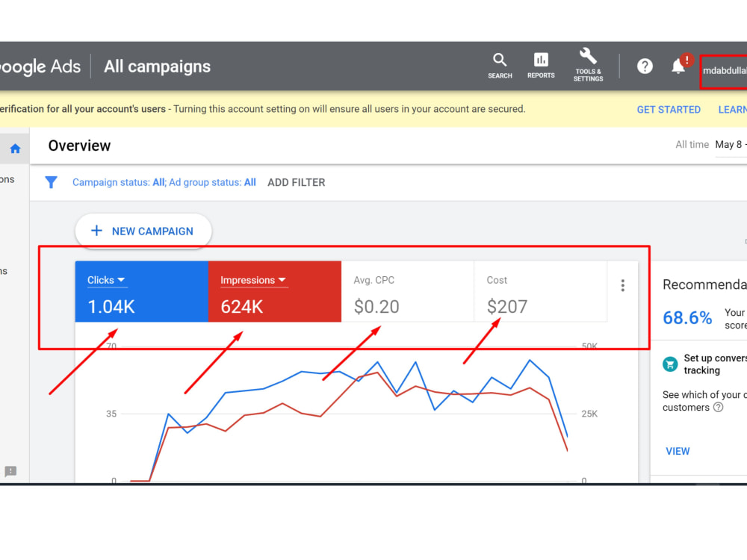
Task: Click the Google Ads logo
Action: tap(40, 66)
